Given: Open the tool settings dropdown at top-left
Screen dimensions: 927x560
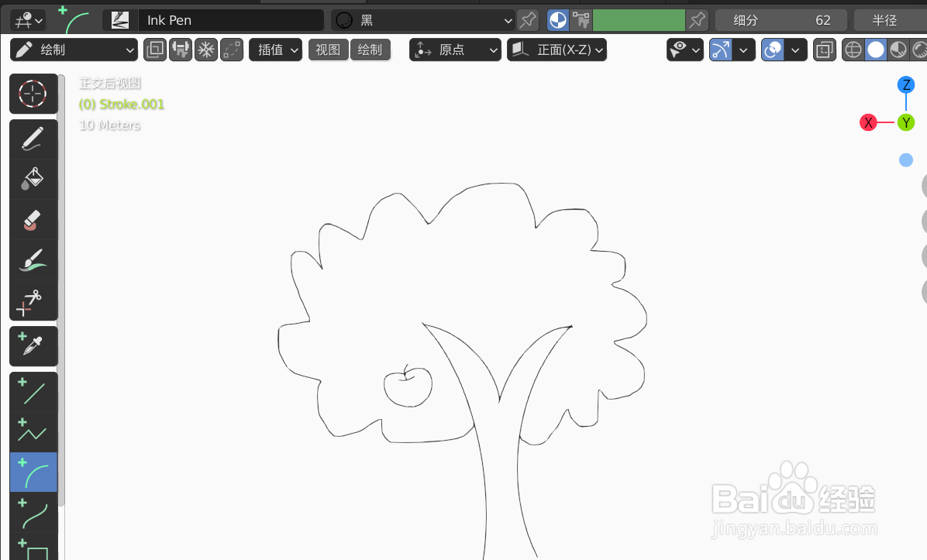Looking at the screenshot, I should 29,21.
